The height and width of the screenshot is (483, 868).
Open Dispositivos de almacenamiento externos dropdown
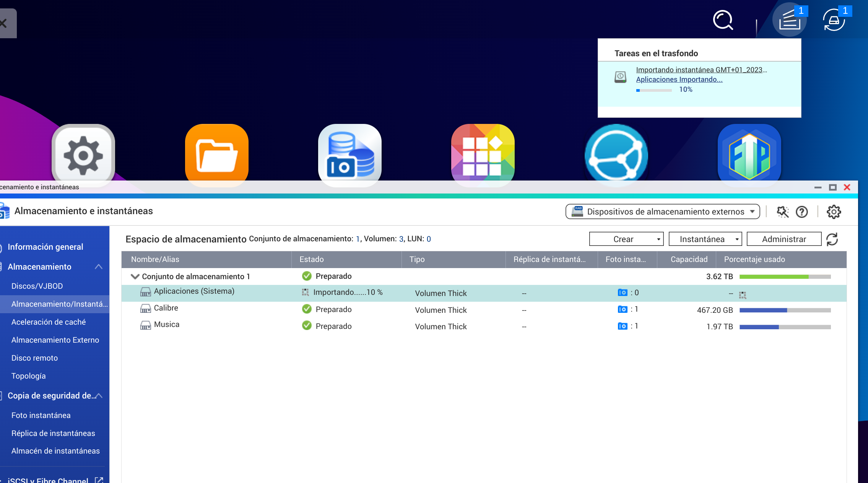pos(662,211)
